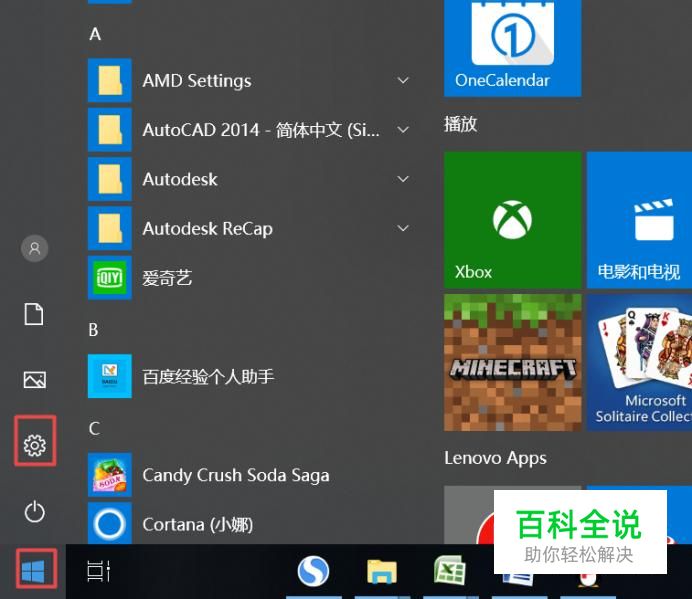Open the Documents sidebar icon

pos(34,314)
